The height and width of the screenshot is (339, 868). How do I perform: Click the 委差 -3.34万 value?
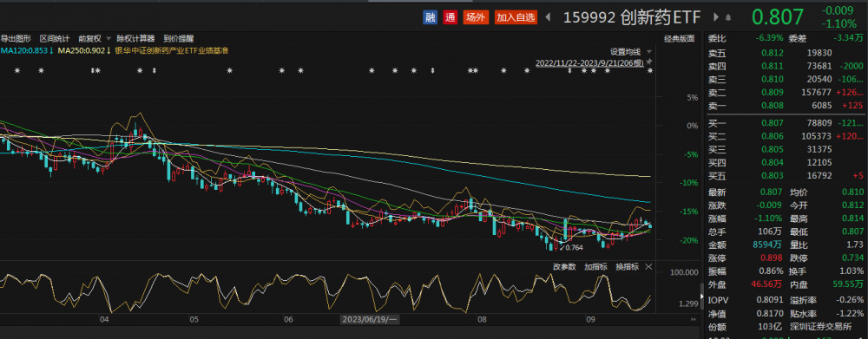click(x=848, y=38)
